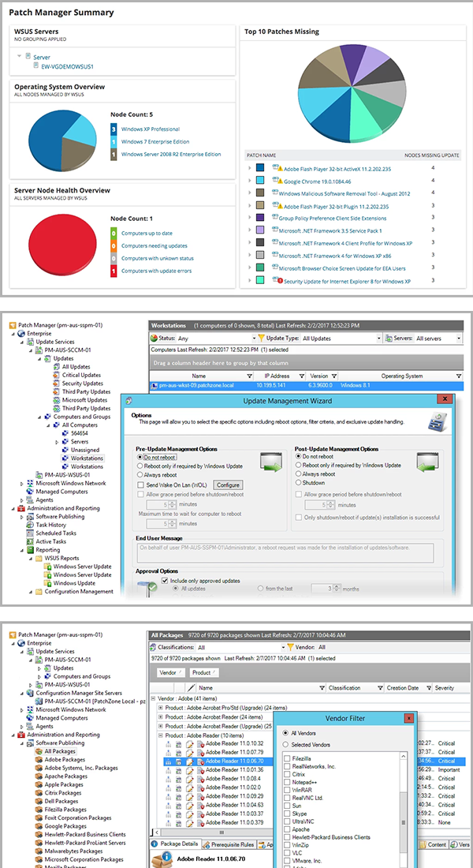Screen dimensions: 473x868
Task: Click the Product grouping button
Action: pos(204,672)
